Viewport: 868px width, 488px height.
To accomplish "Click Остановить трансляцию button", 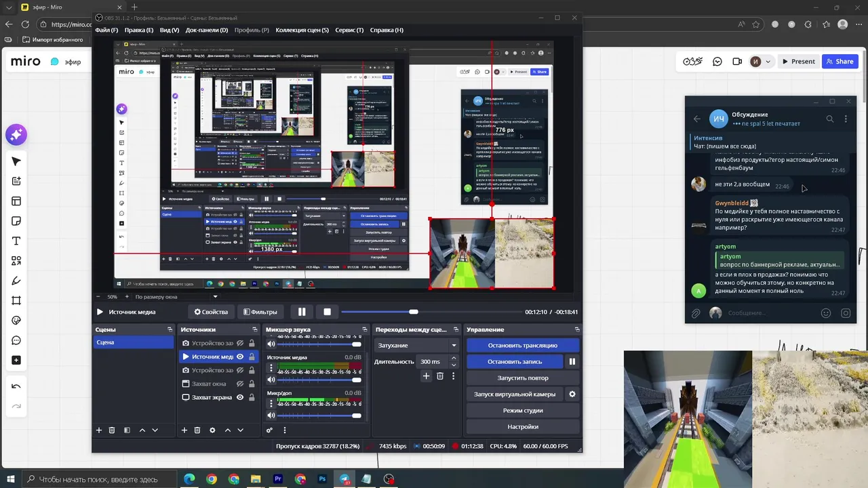I will (x=523, y=346).
